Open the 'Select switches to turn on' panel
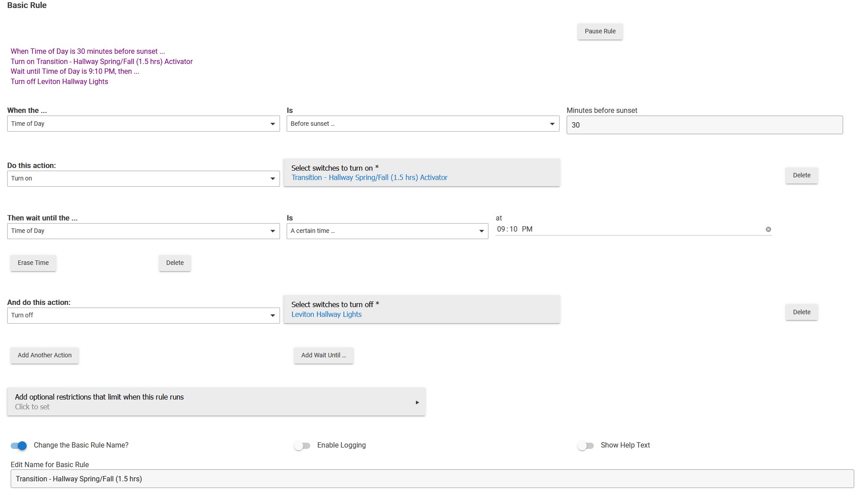Screen dimensions: 860x504 422,173
